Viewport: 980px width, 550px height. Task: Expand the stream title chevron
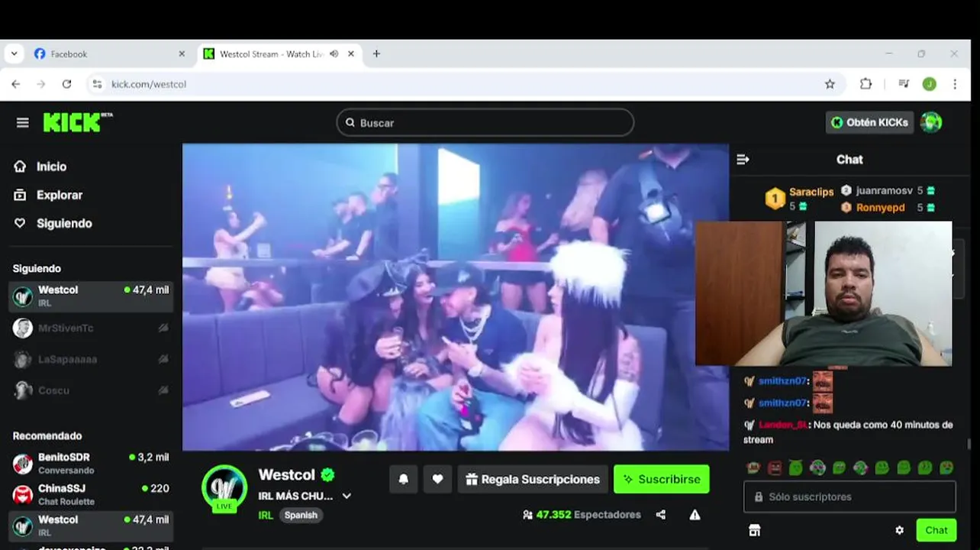tap(347, 496)
